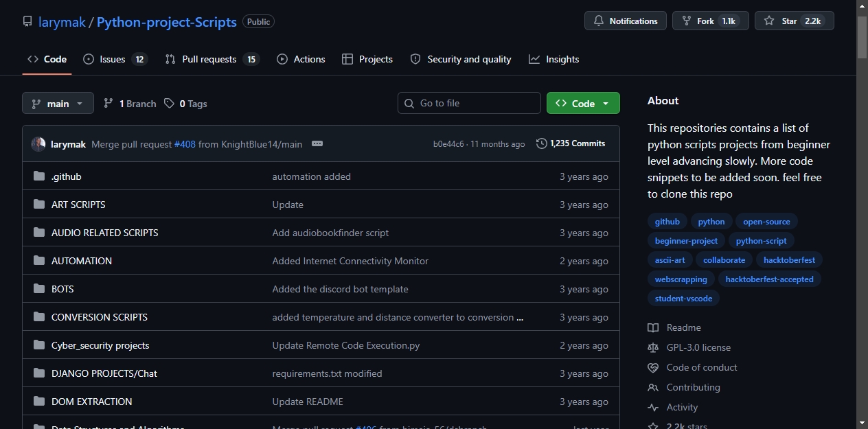
Task: Open the beginner-project topic tag
Action: [686, 241]
